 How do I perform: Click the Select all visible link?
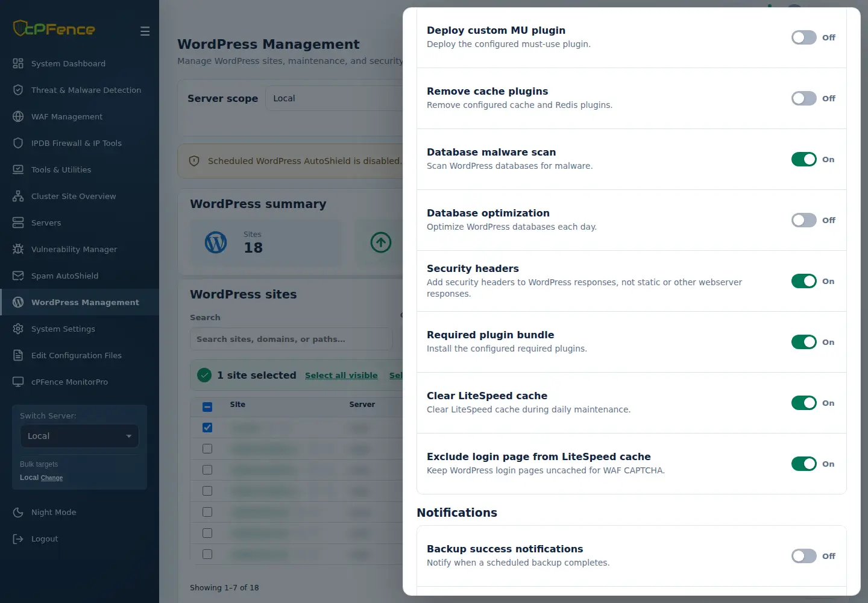coord(341,375)
